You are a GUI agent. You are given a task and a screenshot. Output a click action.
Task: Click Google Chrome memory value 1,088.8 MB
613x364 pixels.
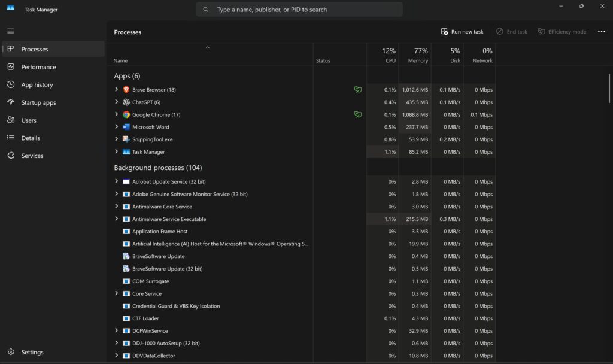[x=415, y=114]
